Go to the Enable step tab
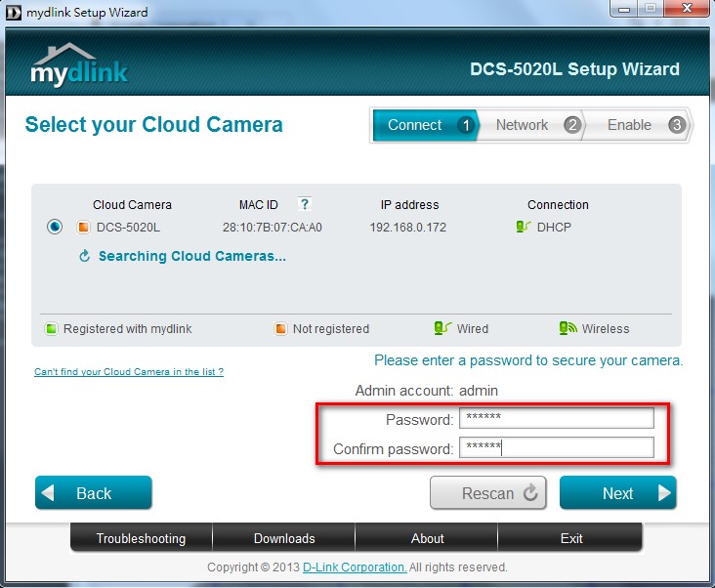This screenshot has height=588, width=715. pos(637,125)
